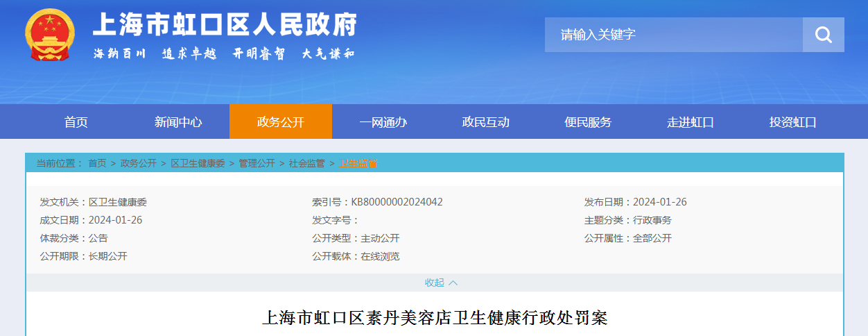868x336 pixels.
Task: Select the 政务公开 navigation tab
Action: (281, 122)
